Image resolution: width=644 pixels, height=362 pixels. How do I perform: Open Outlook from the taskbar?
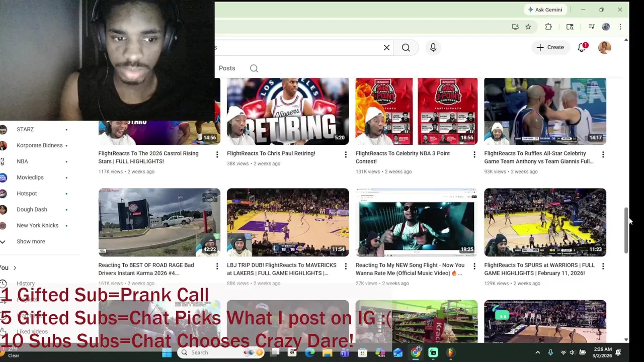tap(398, 352)
